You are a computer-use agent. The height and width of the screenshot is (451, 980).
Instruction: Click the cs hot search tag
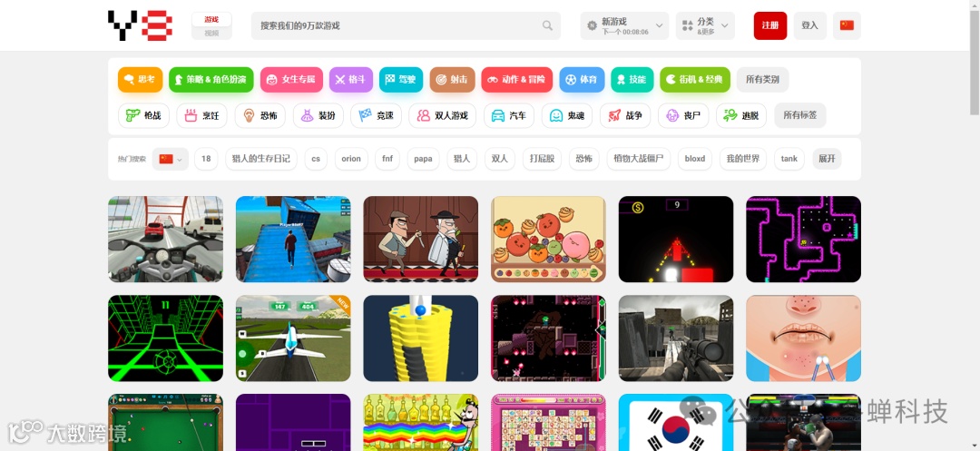pos(316,160)
